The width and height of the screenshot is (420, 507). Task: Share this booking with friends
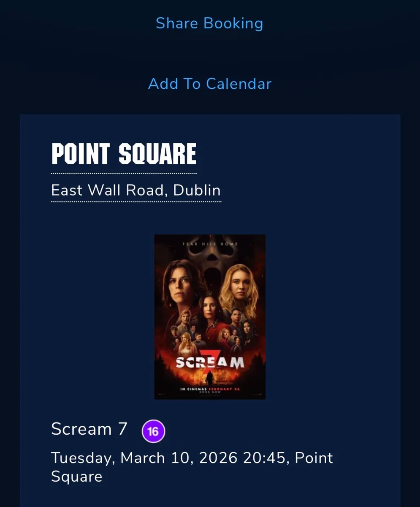click(209, 23)
